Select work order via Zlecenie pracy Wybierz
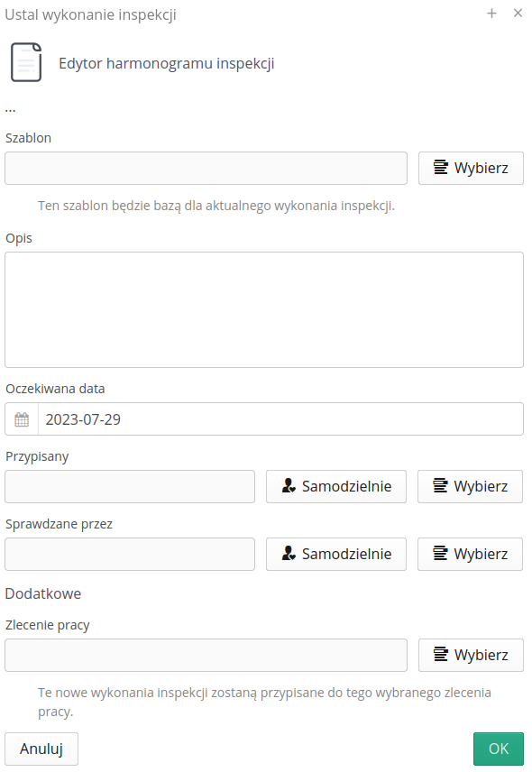 (471, 656)
